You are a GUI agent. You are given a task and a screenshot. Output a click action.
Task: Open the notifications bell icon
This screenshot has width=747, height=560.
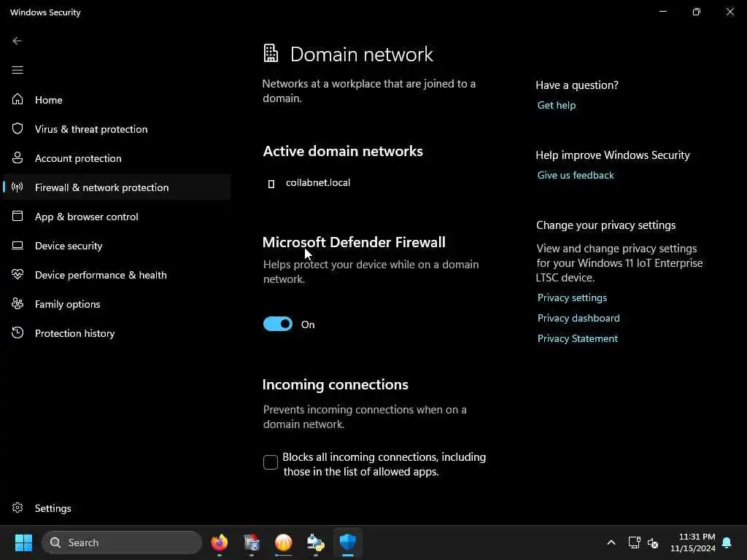click(727, 542)
